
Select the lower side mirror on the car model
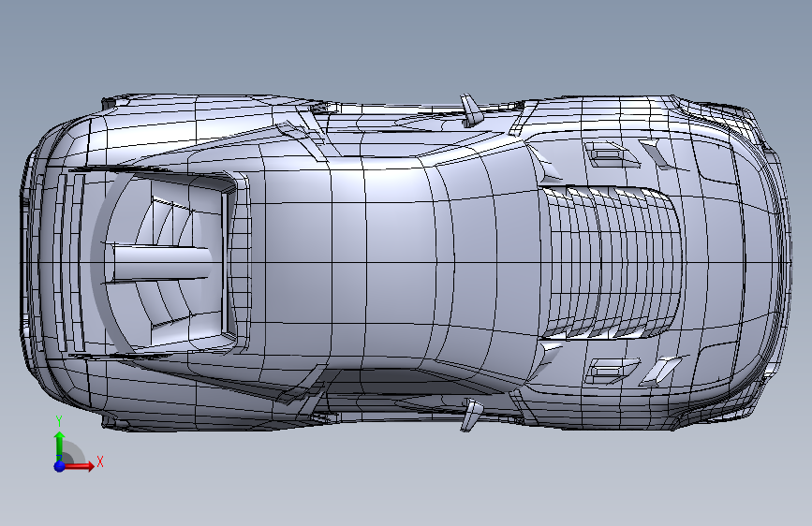(x=471, y=415)
